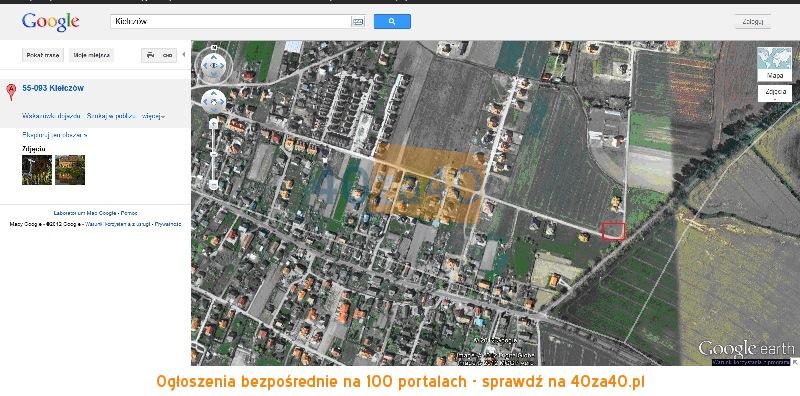Click the red marker A pin
The image size is (800, 396).
click(11, 92)
